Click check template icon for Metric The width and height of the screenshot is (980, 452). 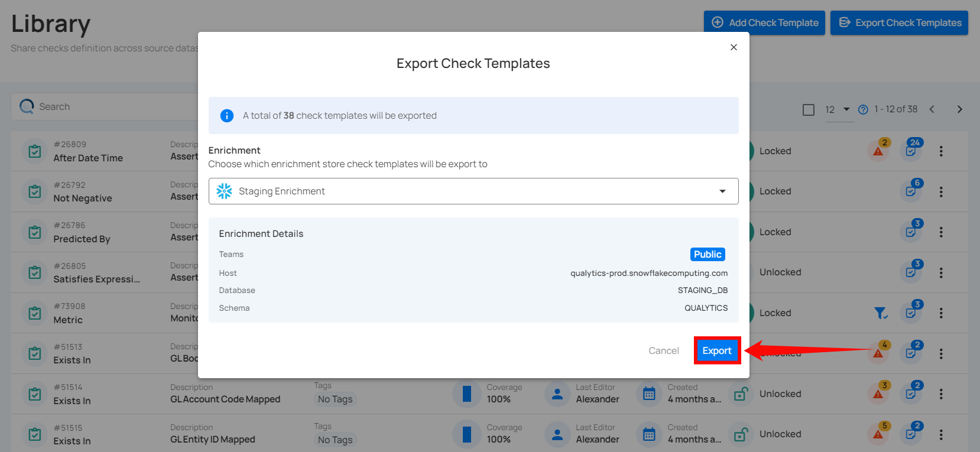pos(35,313)
